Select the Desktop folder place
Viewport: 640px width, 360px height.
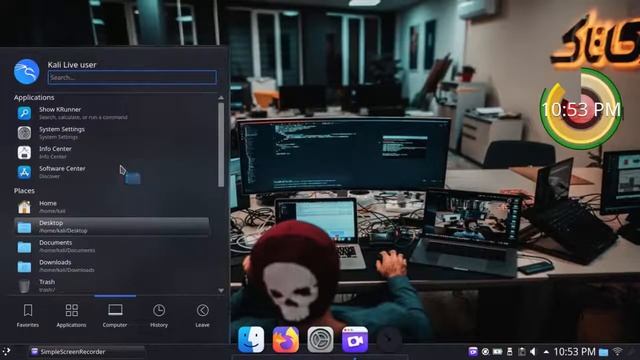pyautogui.click(x=112, y=226)
